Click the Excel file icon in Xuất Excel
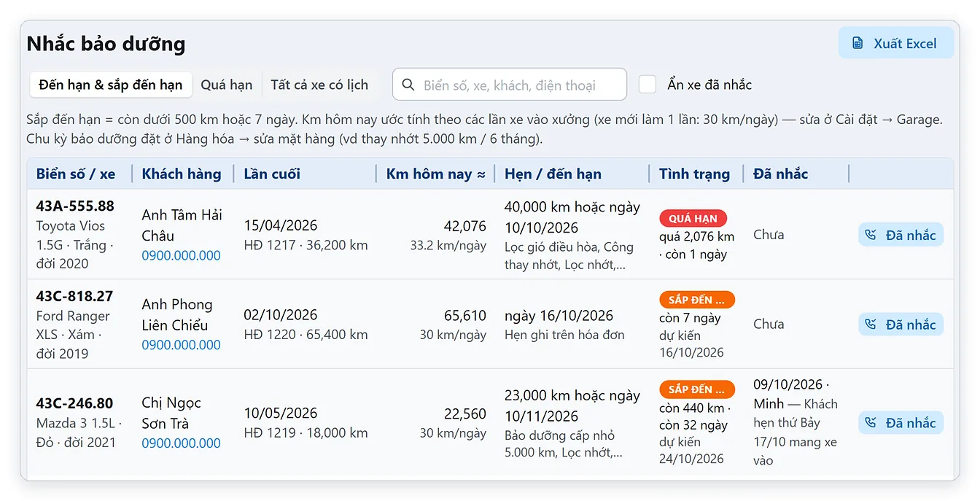The image size is (980, 501). point(857,43)
